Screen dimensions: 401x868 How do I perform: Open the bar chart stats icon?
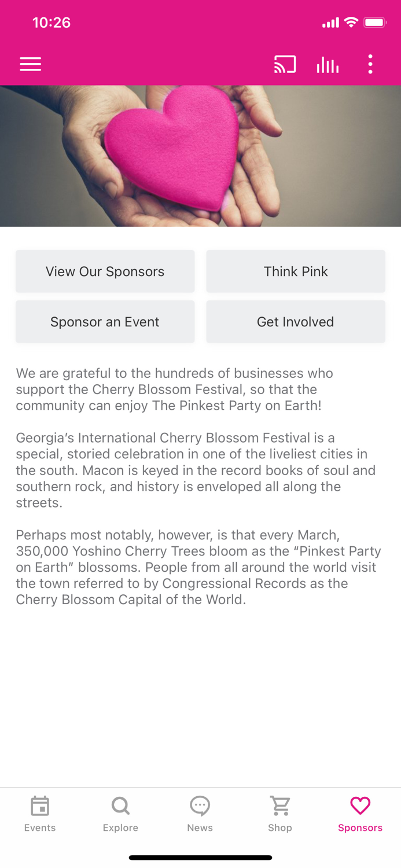coord(328,64)
